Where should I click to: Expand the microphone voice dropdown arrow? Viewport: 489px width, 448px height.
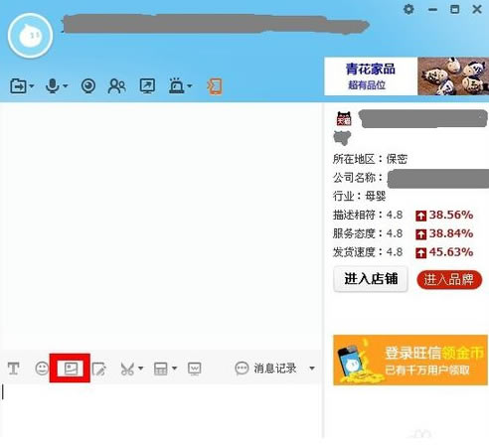(66, 86)
